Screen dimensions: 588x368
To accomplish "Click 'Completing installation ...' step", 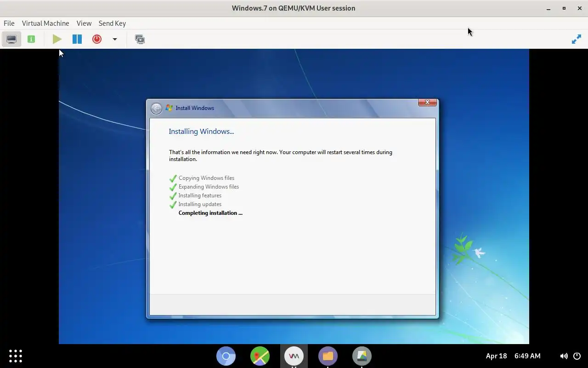I will 210,213.
